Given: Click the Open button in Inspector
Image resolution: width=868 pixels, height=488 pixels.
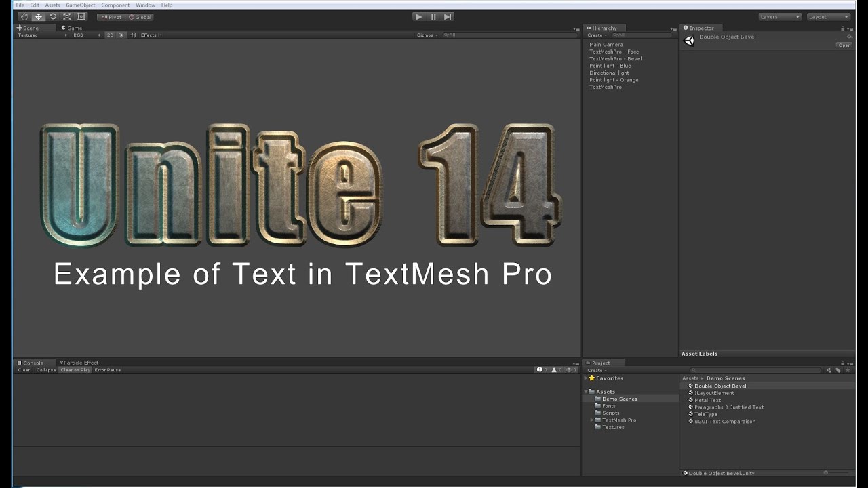Looking at the screenshot, I should (x=844, y=45).
